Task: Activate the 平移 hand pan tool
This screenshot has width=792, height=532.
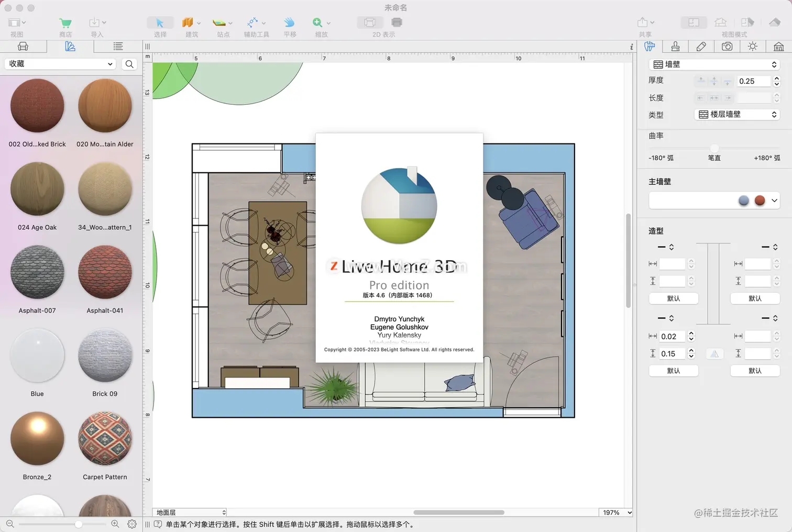Action: [289, 23]
